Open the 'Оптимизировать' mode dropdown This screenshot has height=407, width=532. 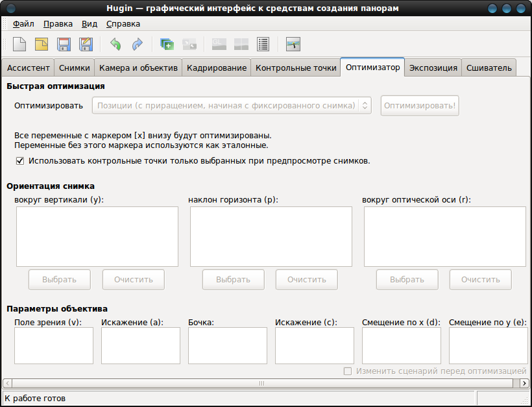[x=232, y=106]
